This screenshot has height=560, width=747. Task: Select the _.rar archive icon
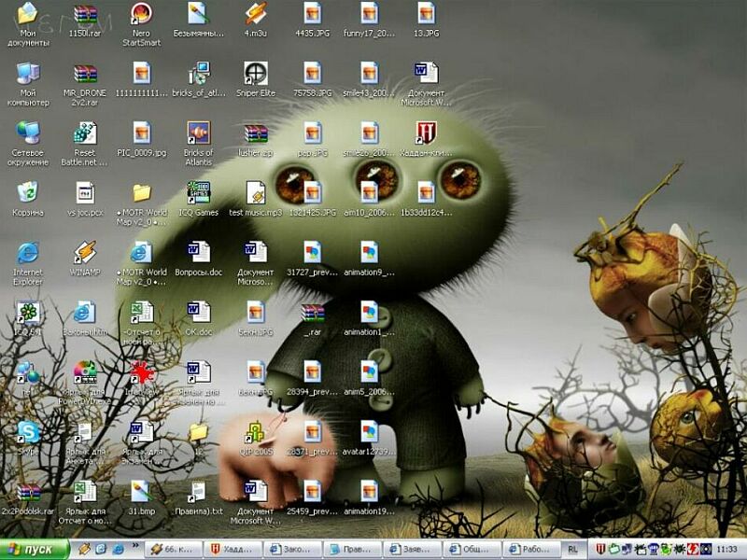[x=312, y=313]
